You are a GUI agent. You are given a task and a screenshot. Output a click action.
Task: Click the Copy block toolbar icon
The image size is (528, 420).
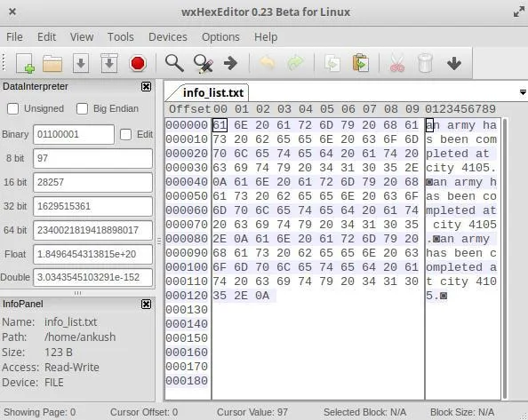tap(332, 63)
